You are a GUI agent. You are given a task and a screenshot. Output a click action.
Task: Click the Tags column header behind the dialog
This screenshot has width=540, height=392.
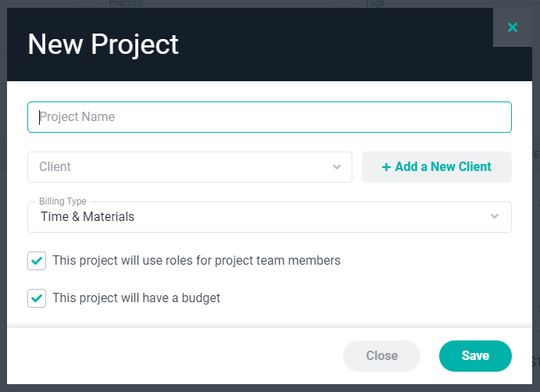[375, 4]
